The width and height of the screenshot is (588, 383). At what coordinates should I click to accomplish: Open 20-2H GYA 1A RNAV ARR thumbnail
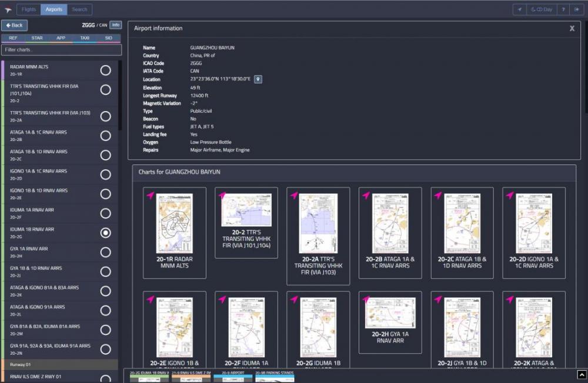pos(390,313)
